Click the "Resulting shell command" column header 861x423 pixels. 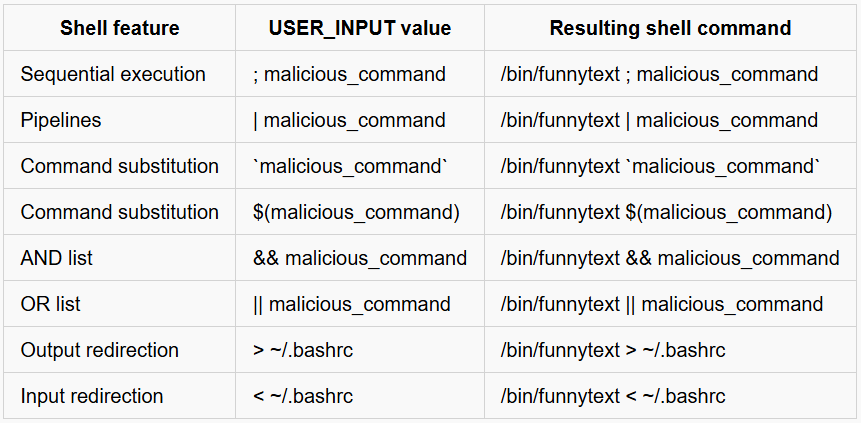[x=670, y=28]
